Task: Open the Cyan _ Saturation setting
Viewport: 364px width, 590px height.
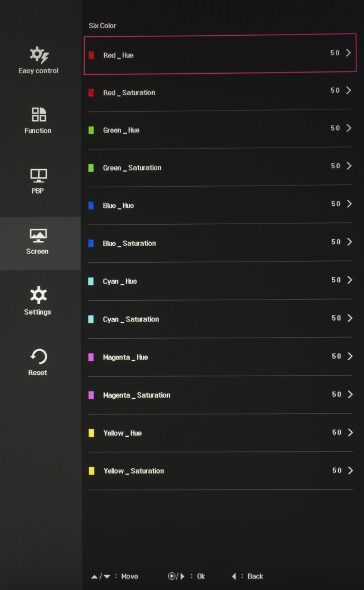Action: point(221,319)
